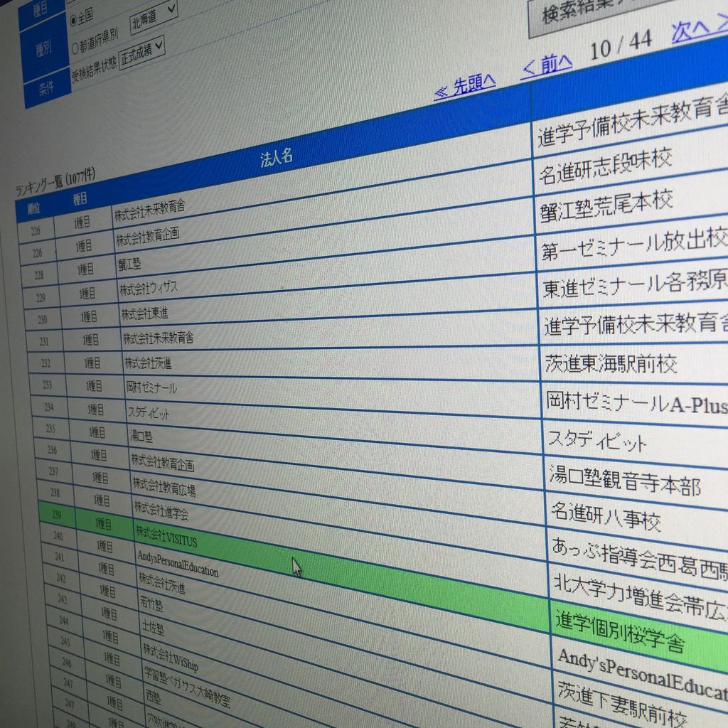
Task: Click the 岡村ゼミナールA-Plus cell
Action: 637,403
